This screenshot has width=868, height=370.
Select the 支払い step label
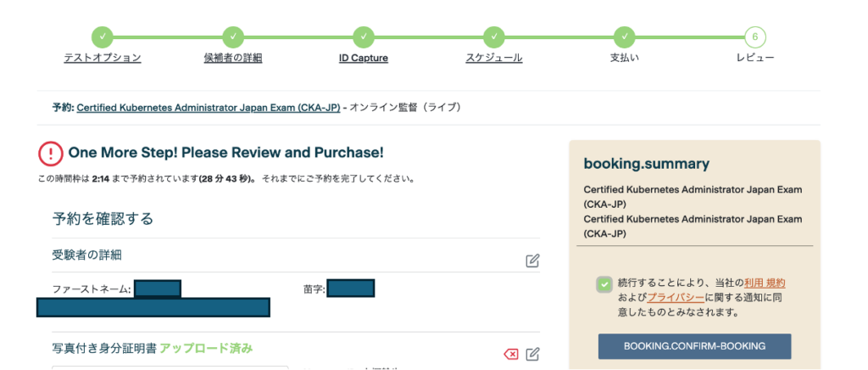click(625, 58)
